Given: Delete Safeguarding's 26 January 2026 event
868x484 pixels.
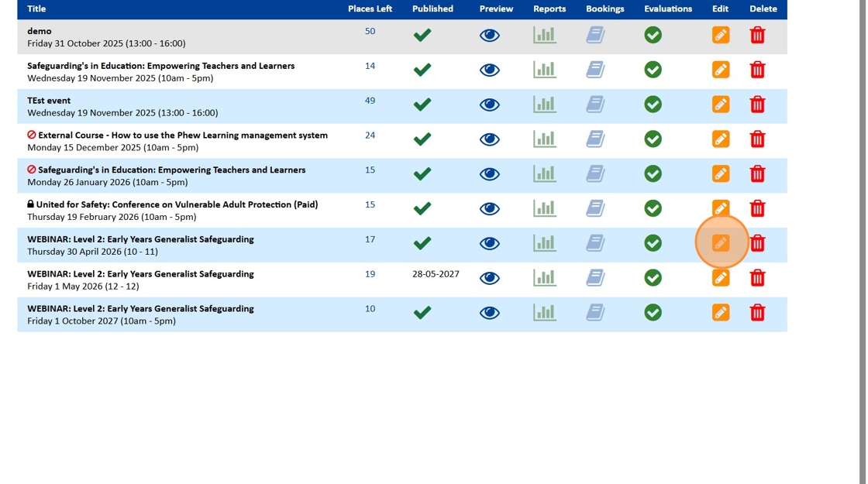Looking at the screenshot, I should [x=757, y=173].
